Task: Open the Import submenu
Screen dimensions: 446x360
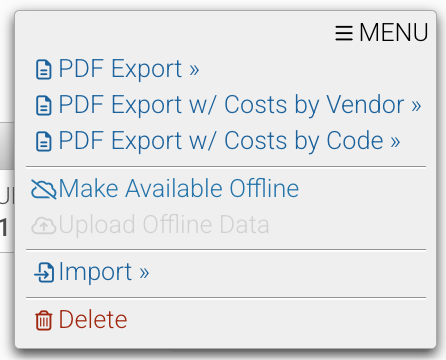Action: pos(92,272)
